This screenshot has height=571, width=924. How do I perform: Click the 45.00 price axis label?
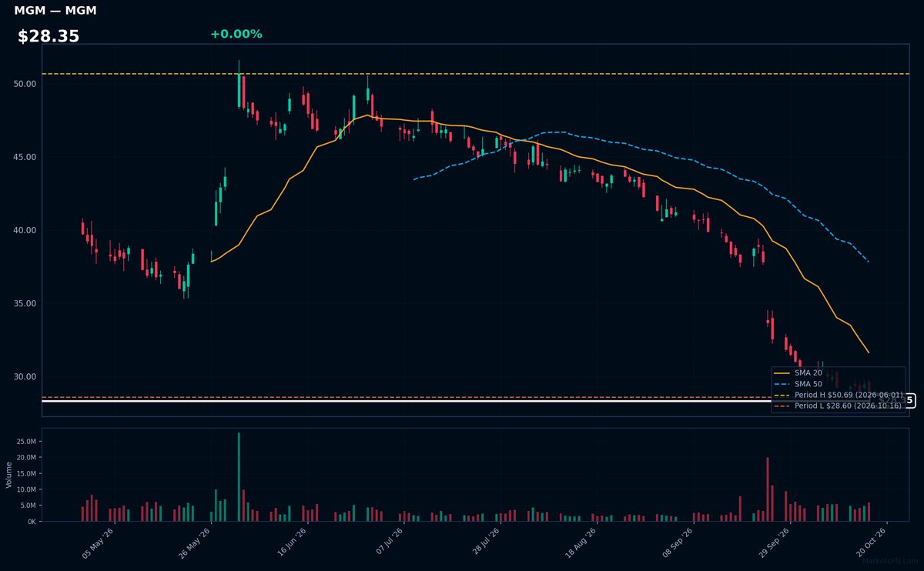click(25, 157)
